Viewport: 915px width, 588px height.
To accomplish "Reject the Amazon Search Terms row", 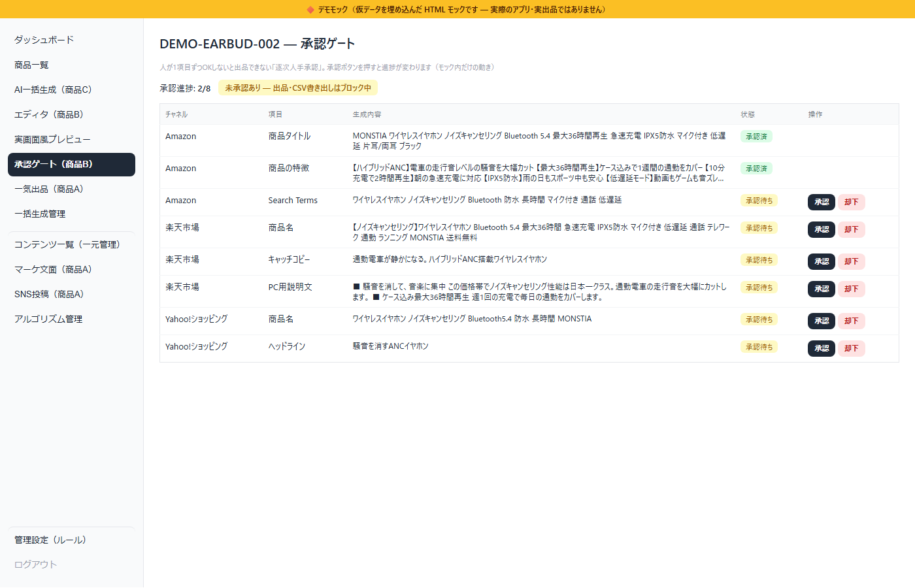I will point(851,202).
